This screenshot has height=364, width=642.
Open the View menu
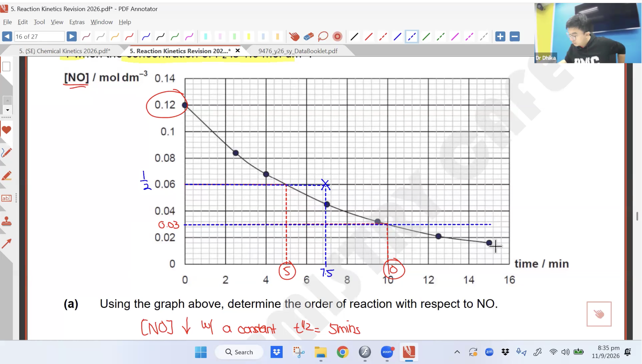coord(57,22)
